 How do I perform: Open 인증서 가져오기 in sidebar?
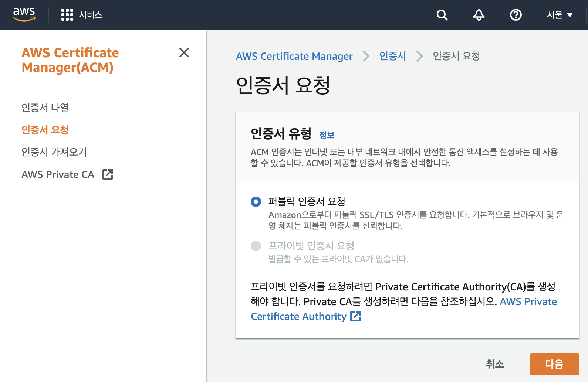[x=54, y=152]
